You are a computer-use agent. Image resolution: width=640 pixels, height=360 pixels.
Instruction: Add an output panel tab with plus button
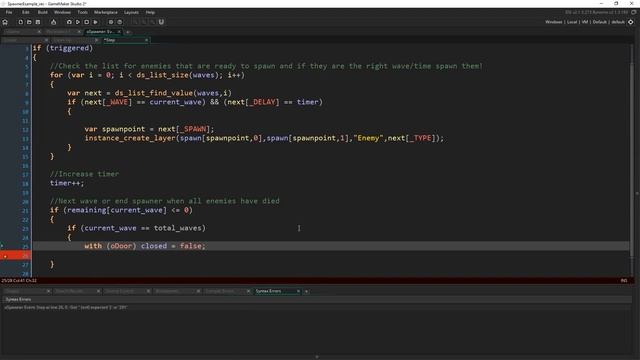[x=307, y=291]
